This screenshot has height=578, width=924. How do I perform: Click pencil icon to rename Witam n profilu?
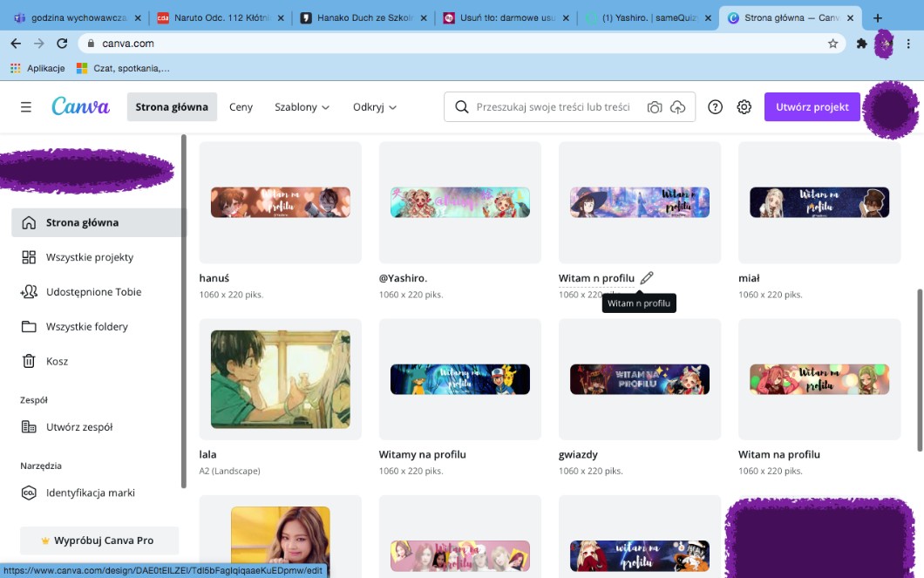(646, 278)
